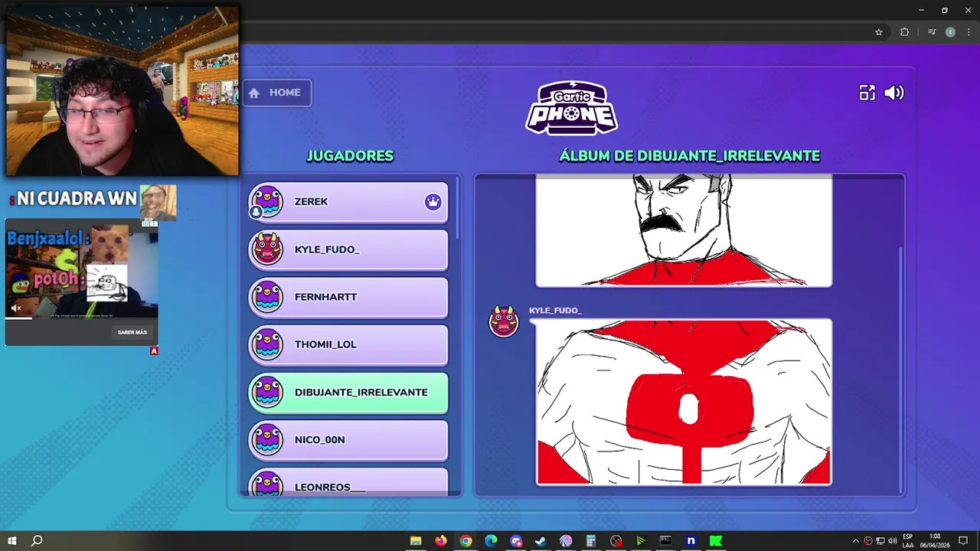The height and width of the screenshot is (551, 980).
Task: Bookmark this page with the star icon
Action: click(x=879, y=32)
